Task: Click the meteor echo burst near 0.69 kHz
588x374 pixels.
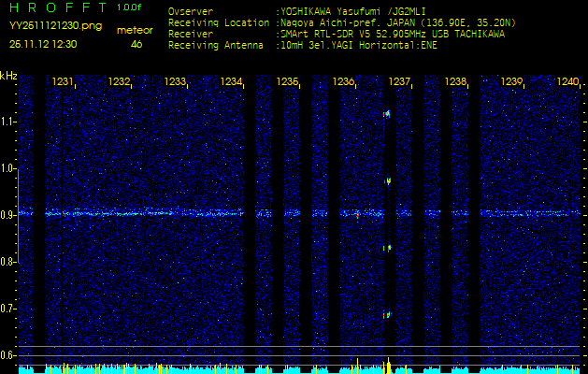Action: [x=388, y=315]
